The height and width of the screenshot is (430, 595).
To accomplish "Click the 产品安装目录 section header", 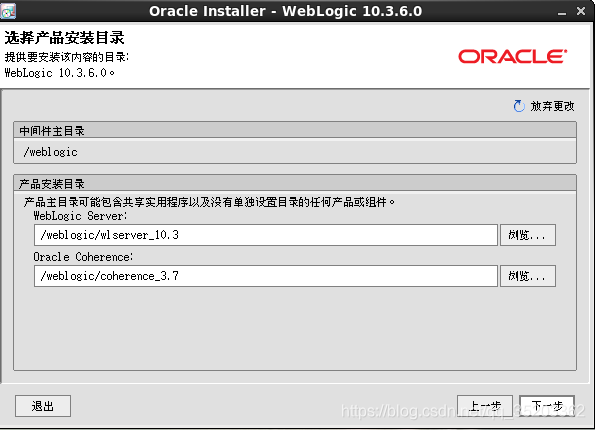I will (295, 184).
